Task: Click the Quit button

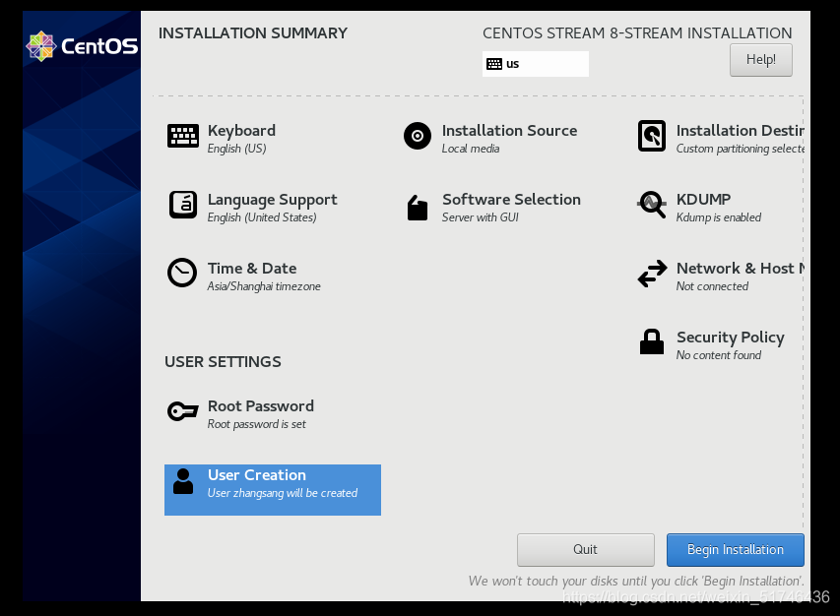Action: pyautogui.click(x=586, y=550)
